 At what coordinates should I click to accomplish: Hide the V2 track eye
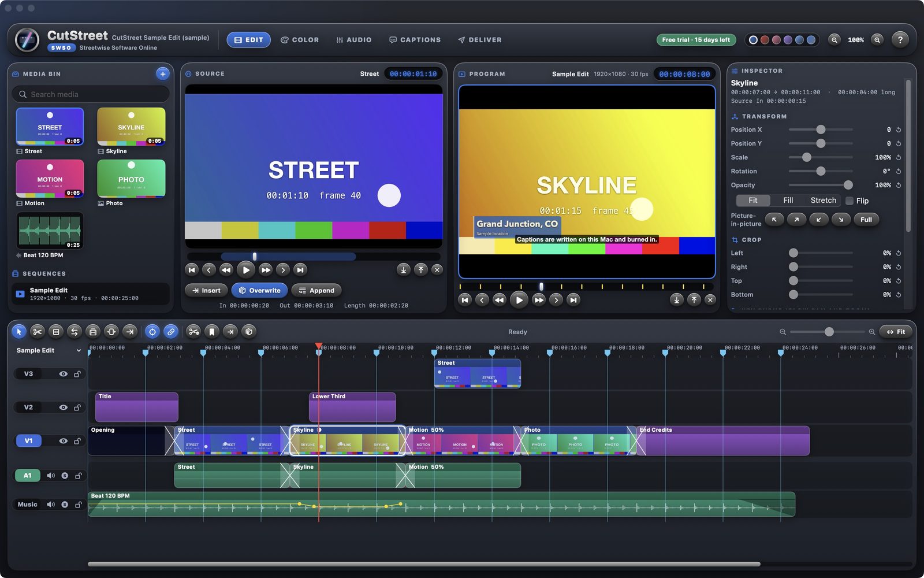(x=63, y=407)
